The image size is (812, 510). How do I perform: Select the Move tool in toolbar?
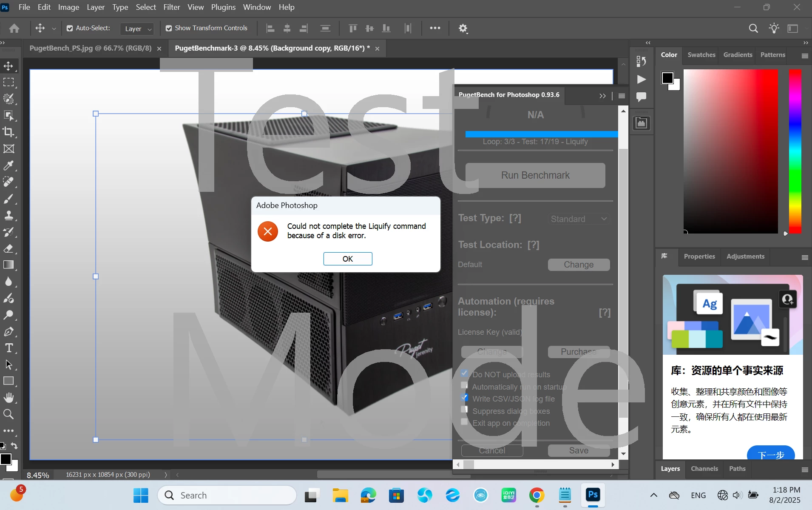click(x=9, y=66)
